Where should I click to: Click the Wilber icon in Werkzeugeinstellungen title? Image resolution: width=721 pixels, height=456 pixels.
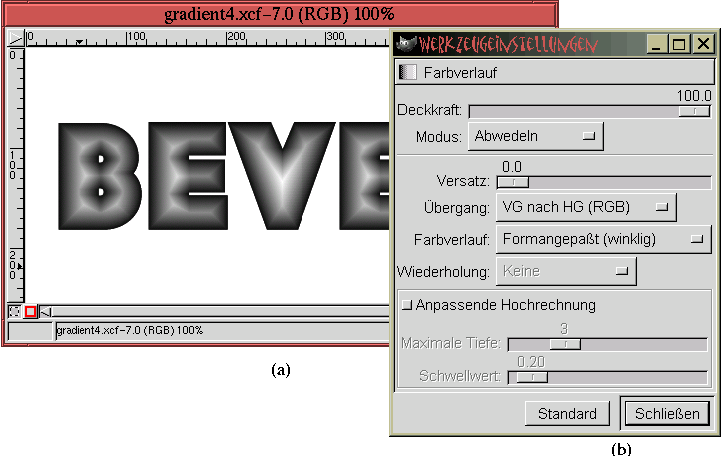coord(406,44)
